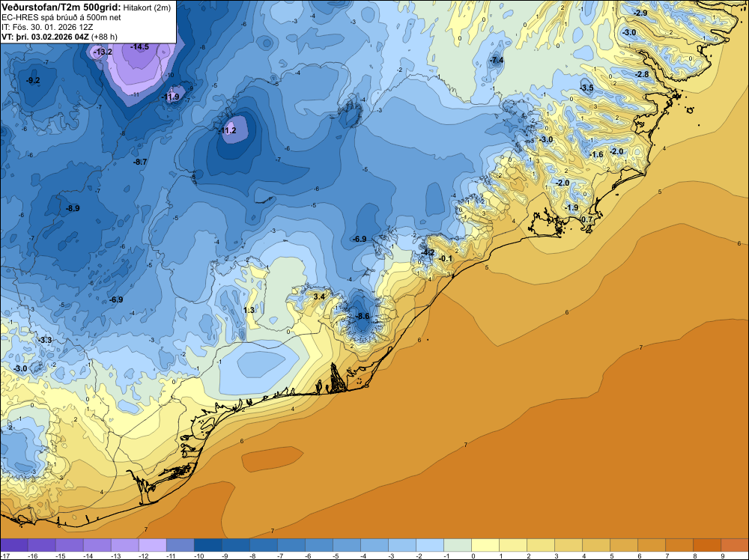
Task: Select the orange legend swatch above 7
Action: [679, 545]
